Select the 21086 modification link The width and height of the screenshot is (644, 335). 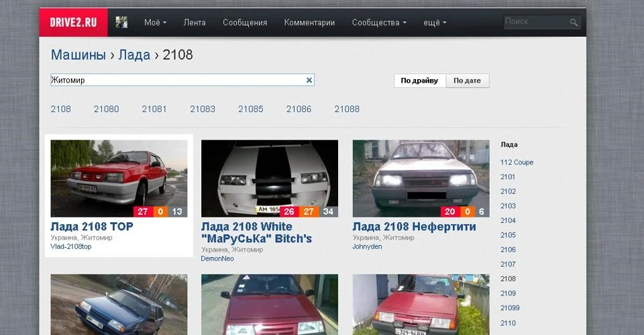[x=299, y=109]
